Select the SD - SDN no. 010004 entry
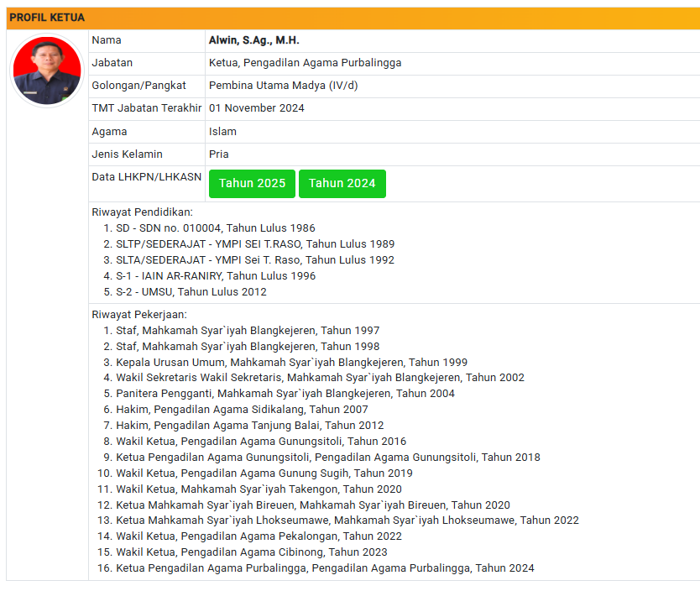Screen dimensions: 700x612 point(215,228)
